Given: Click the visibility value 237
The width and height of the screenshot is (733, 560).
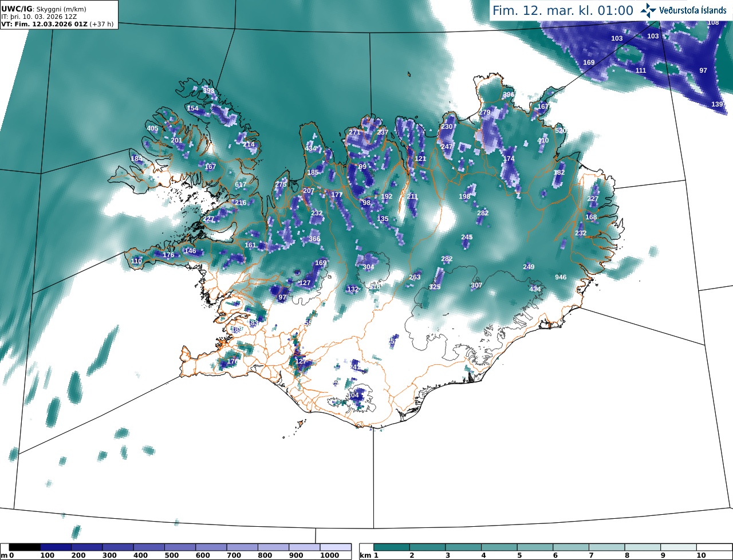Looking at the screenshot, I should pos(383,132).
